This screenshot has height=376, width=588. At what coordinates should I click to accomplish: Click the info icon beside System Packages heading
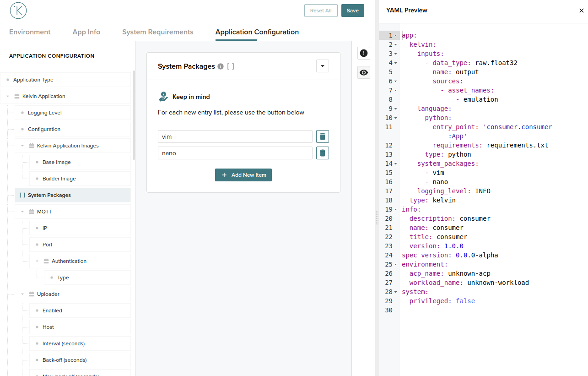coord(221,66)
